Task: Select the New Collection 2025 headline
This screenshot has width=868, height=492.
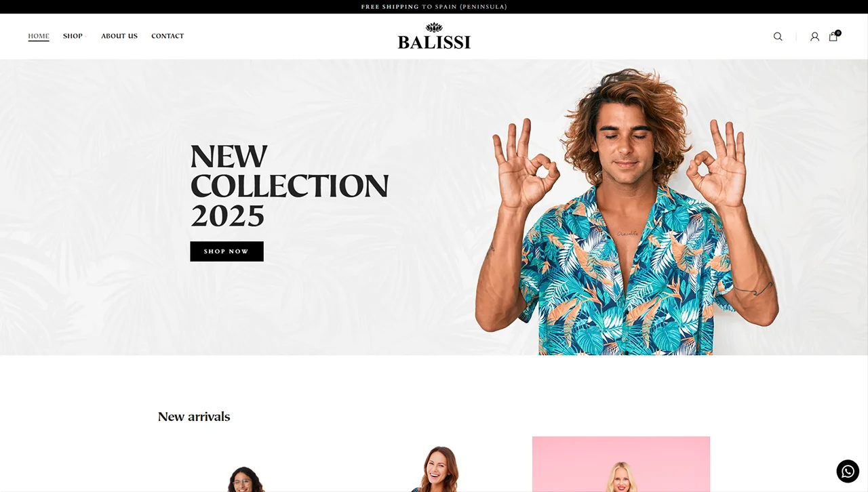Action: pyautogui.click(x=290, y=186)
